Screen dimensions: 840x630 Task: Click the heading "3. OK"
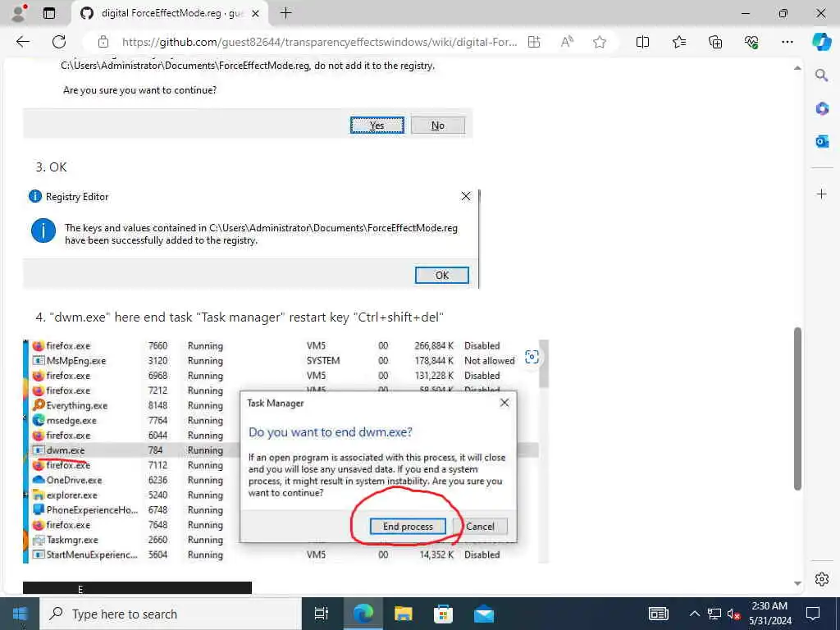pyautogui.click(x=52, y=167)
